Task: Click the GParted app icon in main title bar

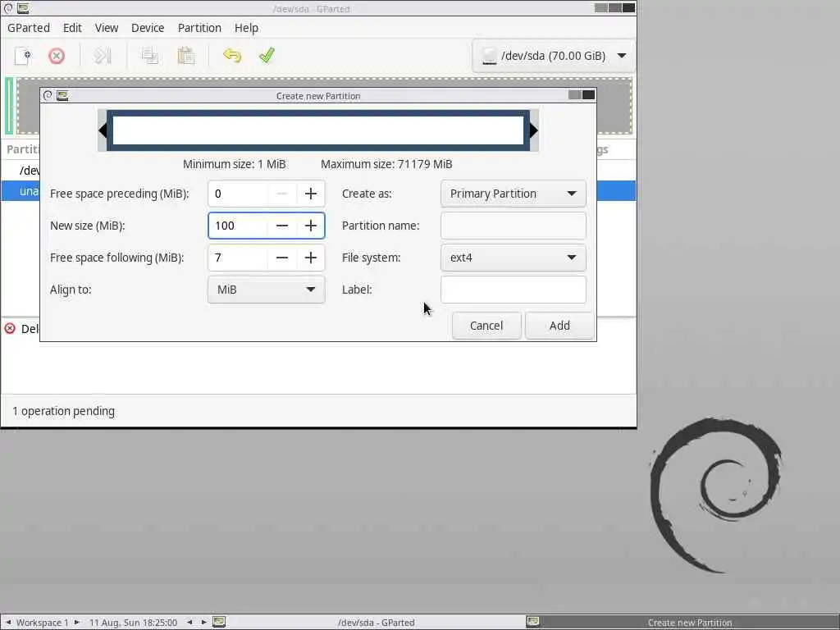Action: click(x=23, y=8)
